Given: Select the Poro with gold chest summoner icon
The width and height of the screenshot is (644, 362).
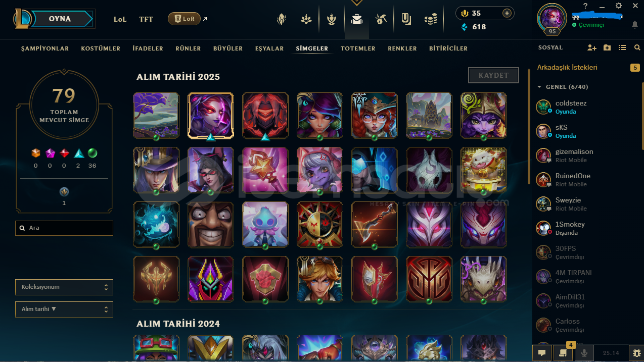Looking at the screenshot, I should (484, 170).
